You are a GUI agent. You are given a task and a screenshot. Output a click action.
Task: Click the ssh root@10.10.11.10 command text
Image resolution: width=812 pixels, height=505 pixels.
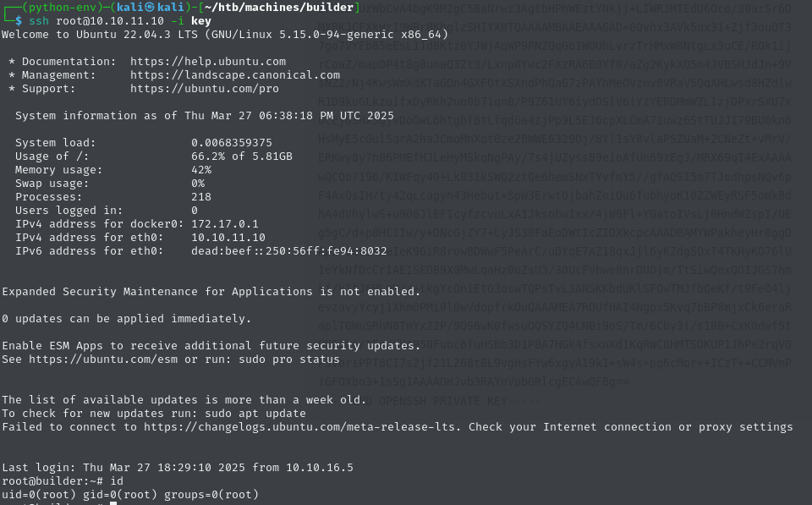96,20
